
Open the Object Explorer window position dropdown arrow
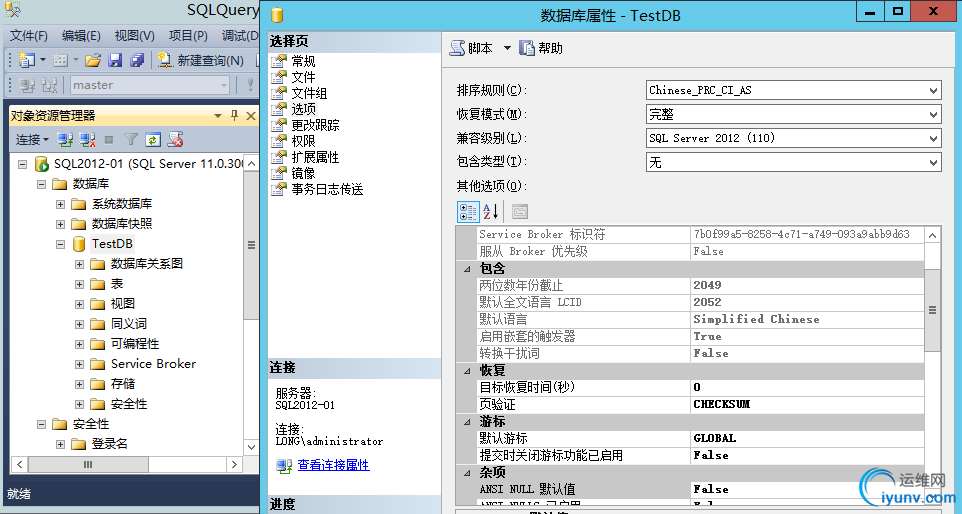click(x=218, y=115)
